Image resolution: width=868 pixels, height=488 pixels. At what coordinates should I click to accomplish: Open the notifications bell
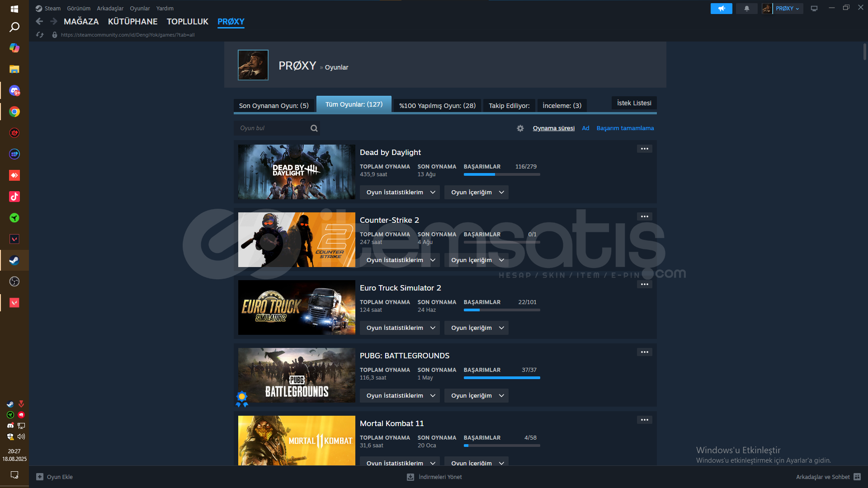[747, 9]
